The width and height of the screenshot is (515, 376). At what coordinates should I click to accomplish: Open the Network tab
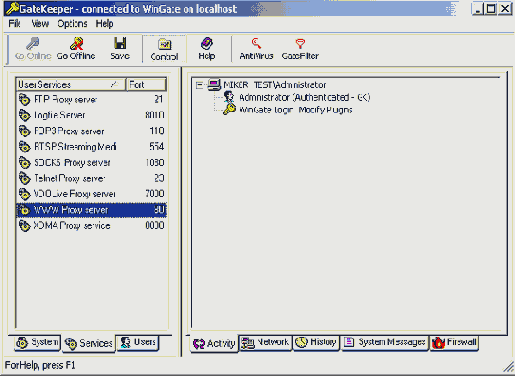pos(265,343)
